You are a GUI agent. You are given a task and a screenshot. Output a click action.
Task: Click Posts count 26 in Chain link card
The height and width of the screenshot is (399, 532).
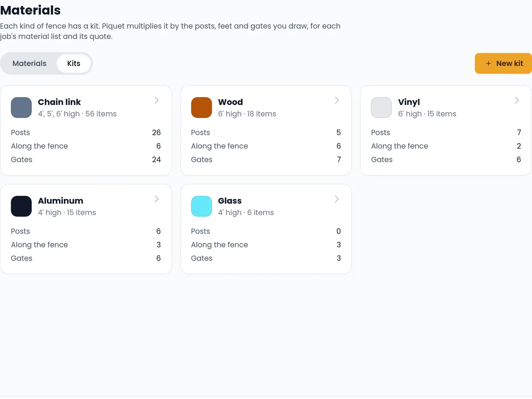coord(156,133)
